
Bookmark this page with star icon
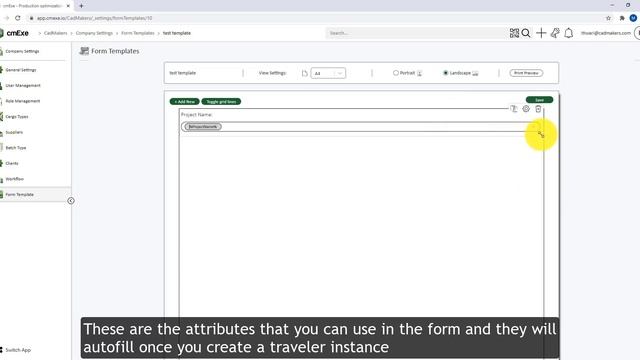click(x=609, y=18)
